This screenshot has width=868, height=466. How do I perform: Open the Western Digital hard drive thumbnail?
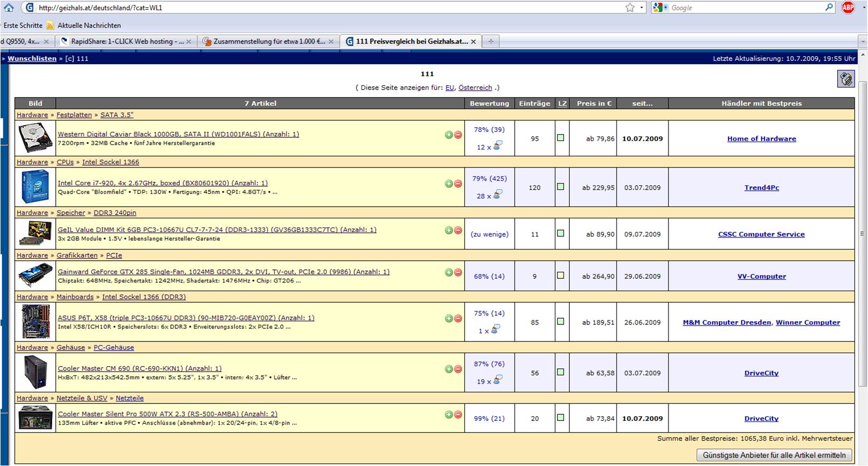(36, 138)
